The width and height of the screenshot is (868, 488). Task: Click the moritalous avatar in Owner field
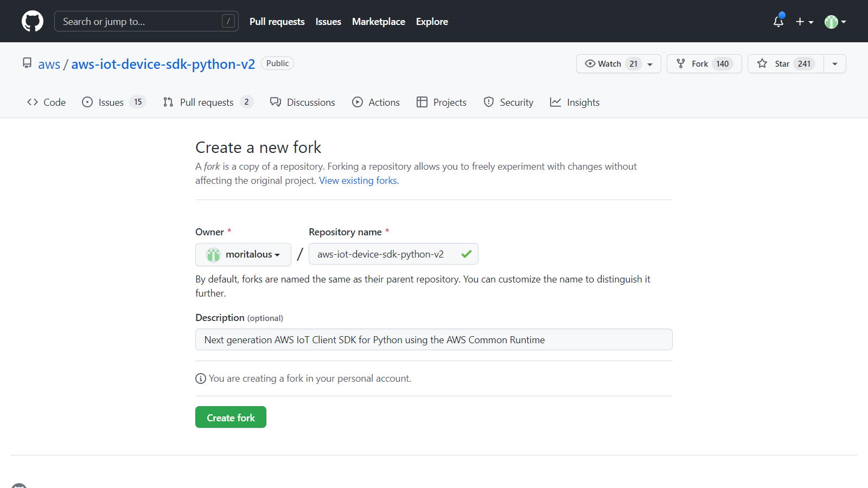click(213, 254)
